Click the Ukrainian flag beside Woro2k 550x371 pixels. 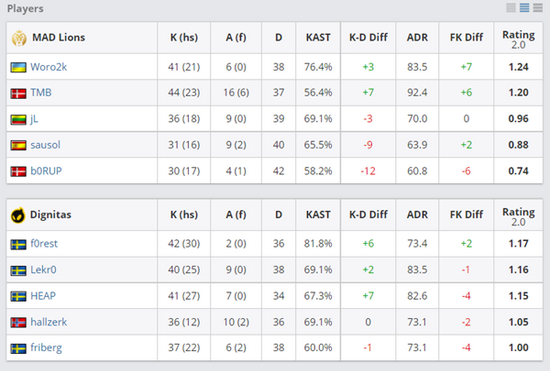(18, 67)
